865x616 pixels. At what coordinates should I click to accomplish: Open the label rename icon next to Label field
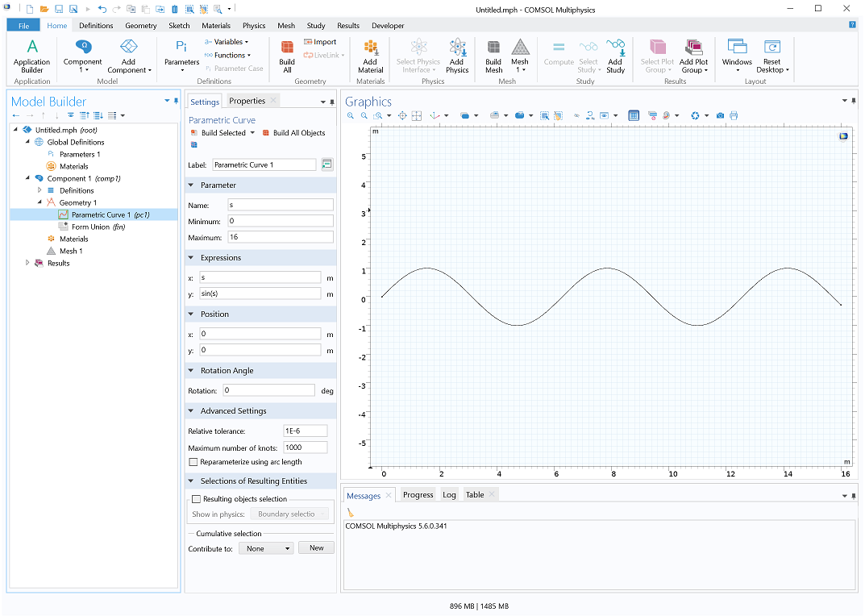pyautogui.click(x=327, y=164)
